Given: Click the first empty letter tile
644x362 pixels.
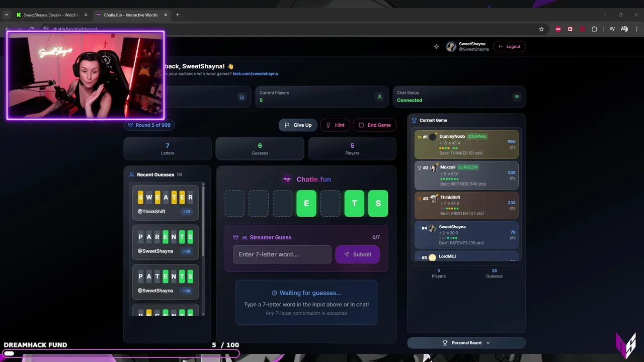Looking at the screenshot, I should point(234,203).
